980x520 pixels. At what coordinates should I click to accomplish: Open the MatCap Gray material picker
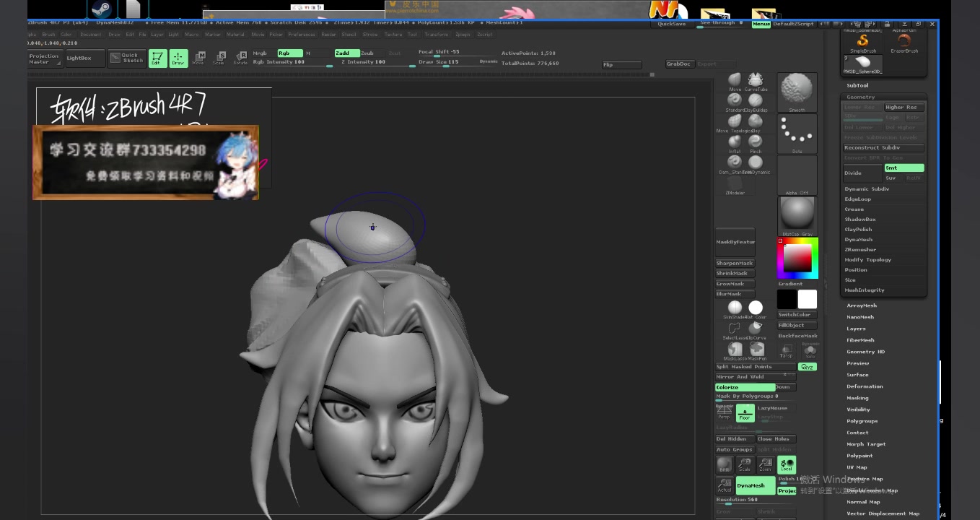(x=797, y=217)
